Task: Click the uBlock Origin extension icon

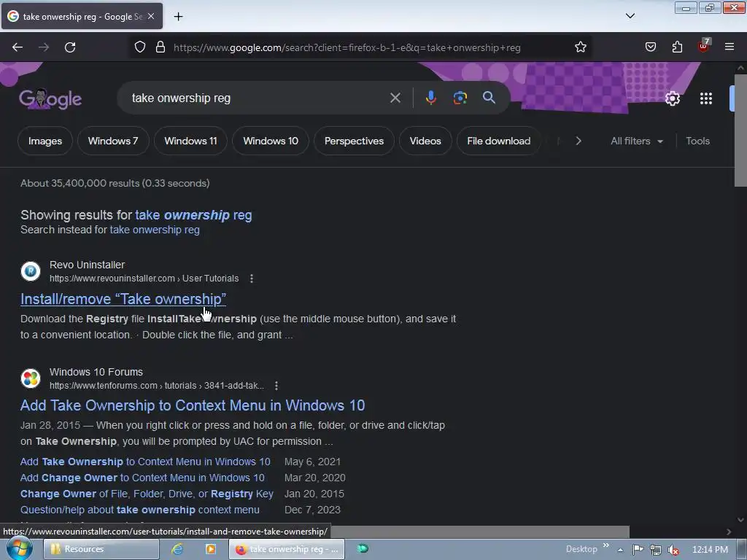Action: [x=704, y=46]
